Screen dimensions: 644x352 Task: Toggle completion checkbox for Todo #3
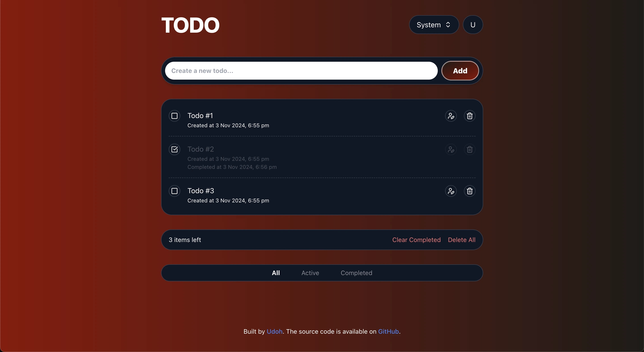click(x=175, y=191)
